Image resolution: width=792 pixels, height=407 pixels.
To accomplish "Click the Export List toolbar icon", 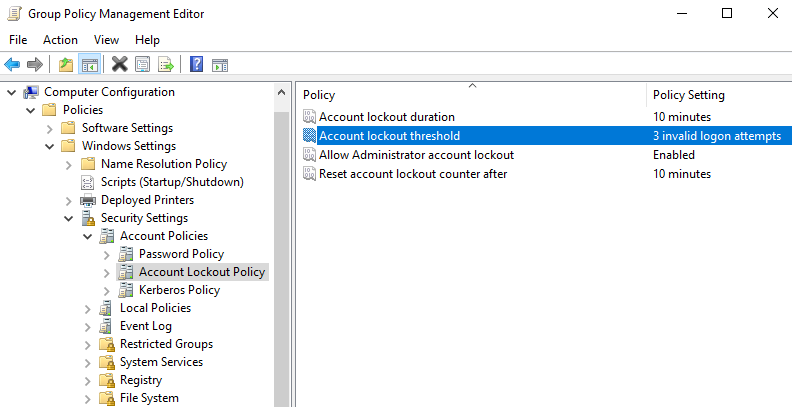I will (x=166, y=65).
